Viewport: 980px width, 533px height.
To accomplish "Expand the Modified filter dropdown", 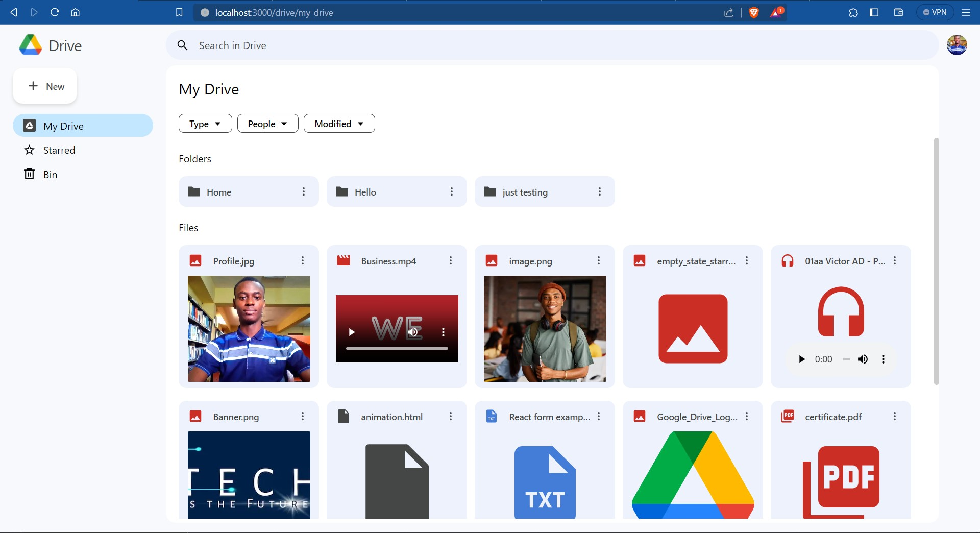I will coord(339,124).
